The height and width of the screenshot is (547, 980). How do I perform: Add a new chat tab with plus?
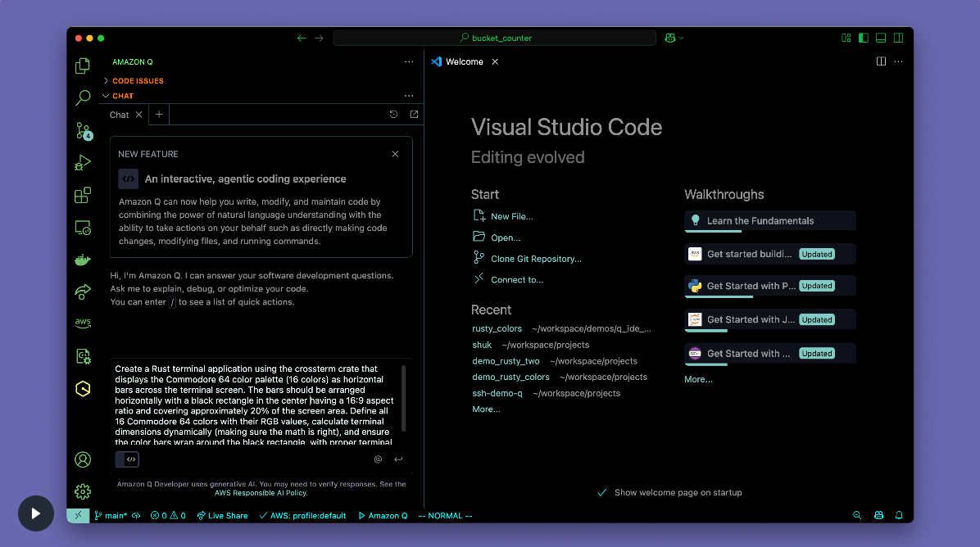(159, 115)
